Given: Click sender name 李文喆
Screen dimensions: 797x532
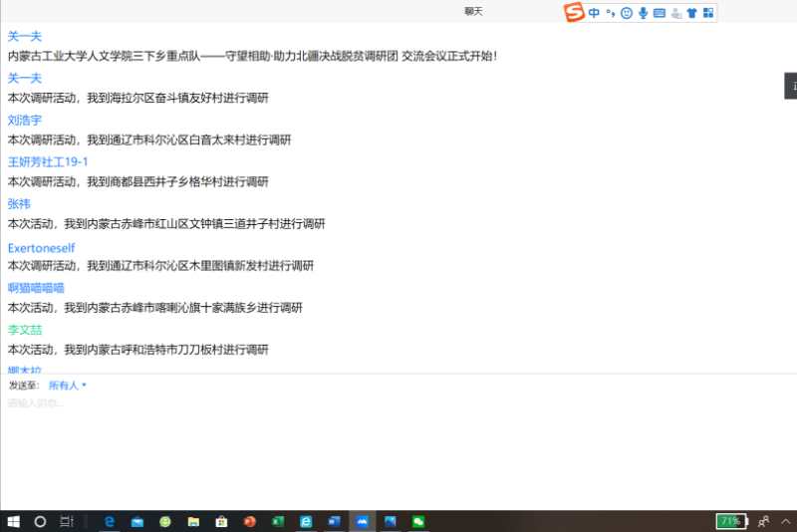Looking at the screenshot, I should pos(25,330).
